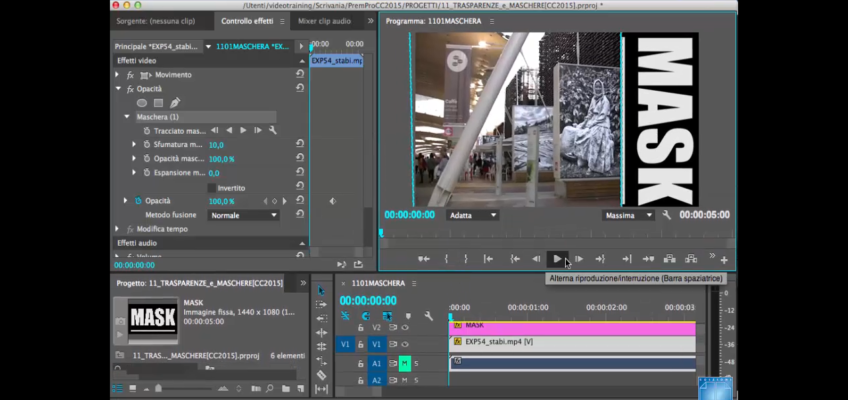Reset the Metodo fusione parameter

click(300, 214)
